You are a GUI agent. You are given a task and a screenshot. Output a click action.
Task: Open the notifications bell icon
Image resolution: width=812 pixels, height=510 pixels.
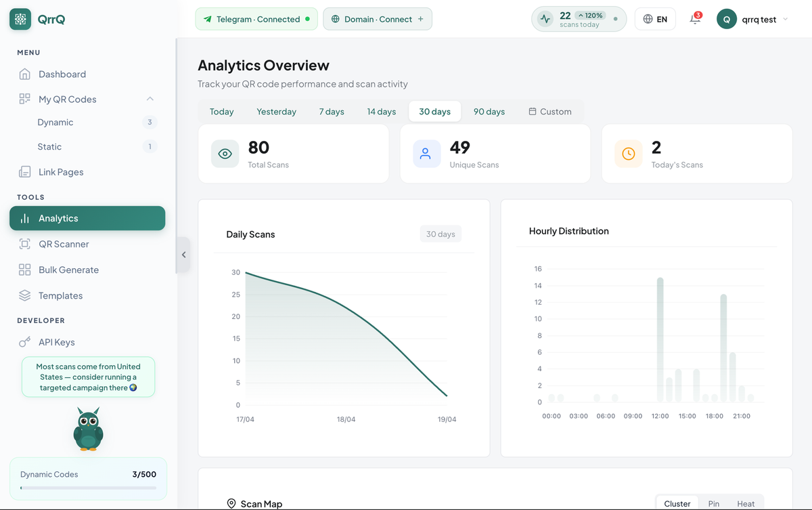click(695, 19)
